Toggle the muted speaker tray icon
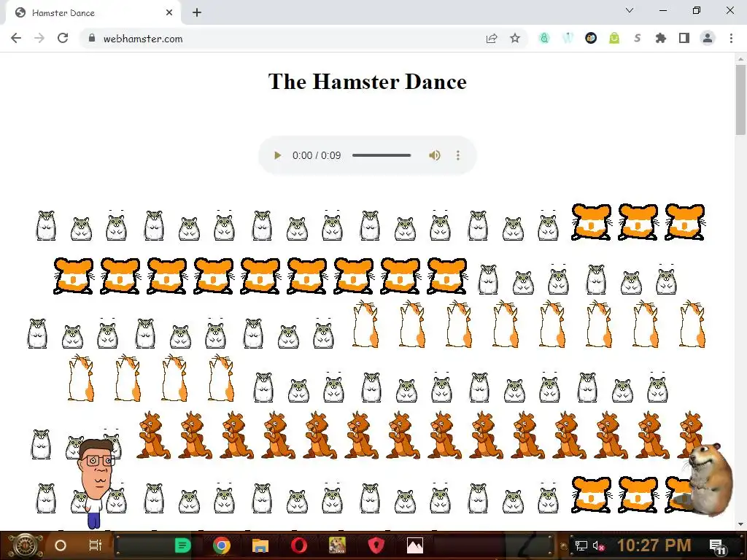The image size is (747, 560). [598, 545]
